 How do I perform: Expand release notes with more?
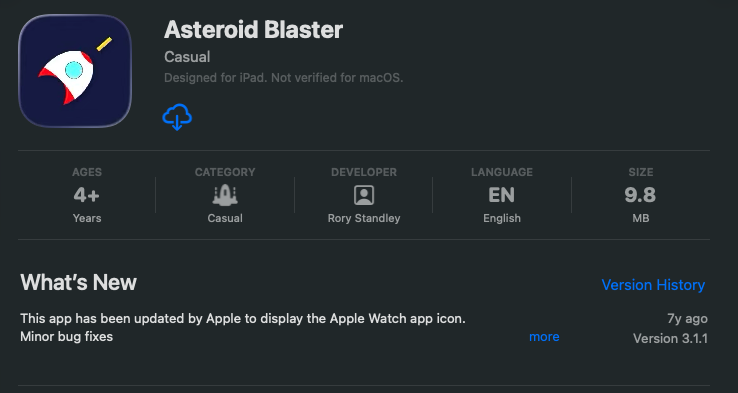[x=544, y=337]
